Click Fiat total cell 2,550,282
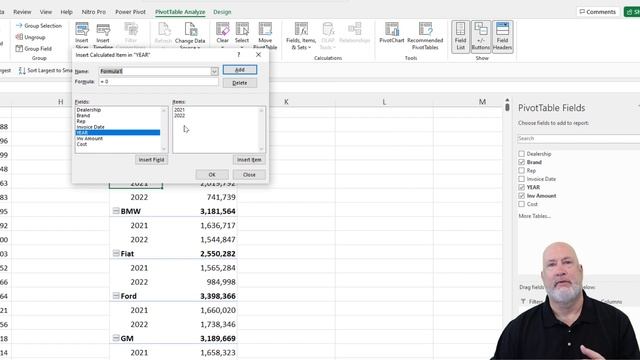This screenshot has width=640, height=360. (218, 254)
